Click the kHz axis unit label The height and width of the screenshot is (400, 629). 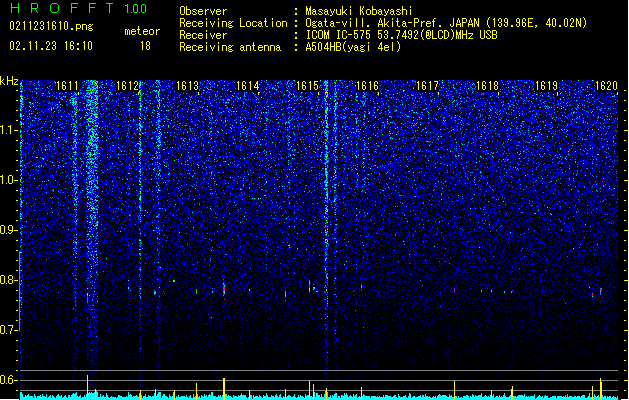tap(9, 81)
